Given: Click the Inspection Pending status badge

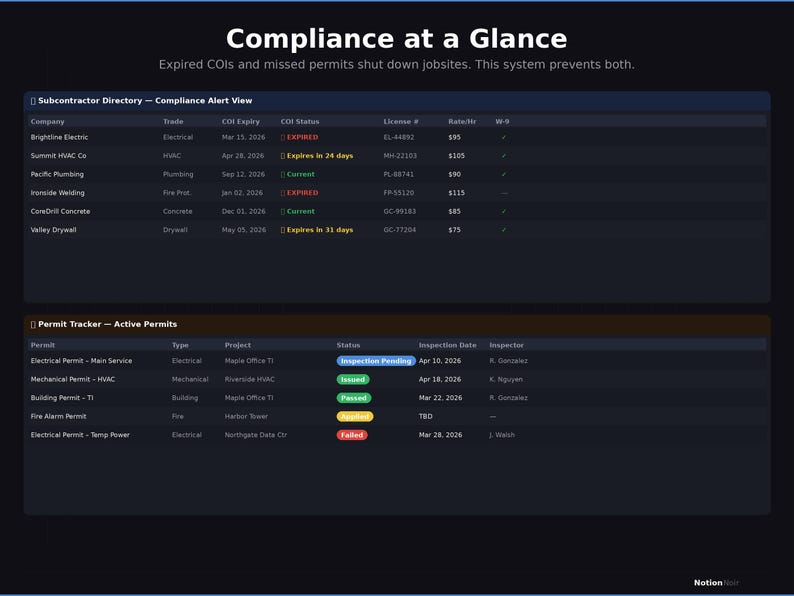Looking at the screenshot, I should 376,361.
